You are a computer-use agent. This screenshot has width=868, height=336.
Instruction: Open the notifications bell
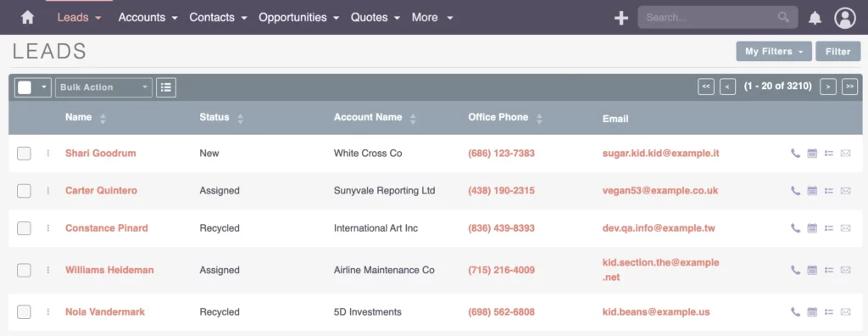[x=815, y=18]
